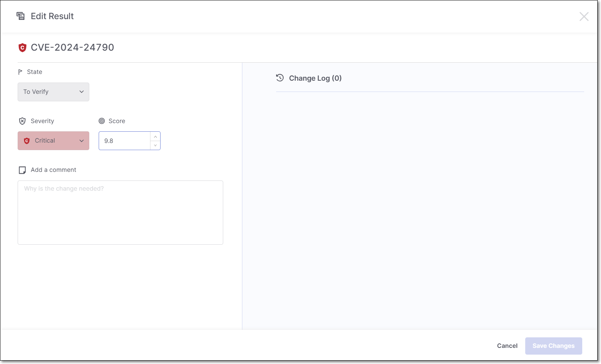This screenshot has height=364, width=601.
Task: Click the Edit Result header icon
Action: point(21,16)
